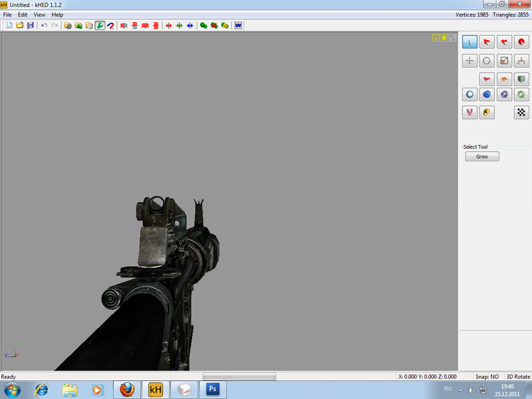
Task: Click the folder icon with palette
Action: tap(89, 25)
